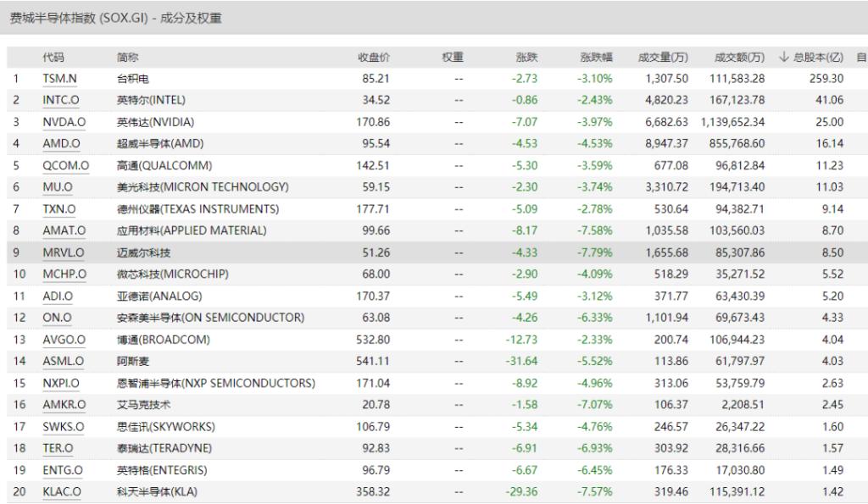Click the 涨跌 column header
This screenshot has height=504, width=868.
(526, 57)
